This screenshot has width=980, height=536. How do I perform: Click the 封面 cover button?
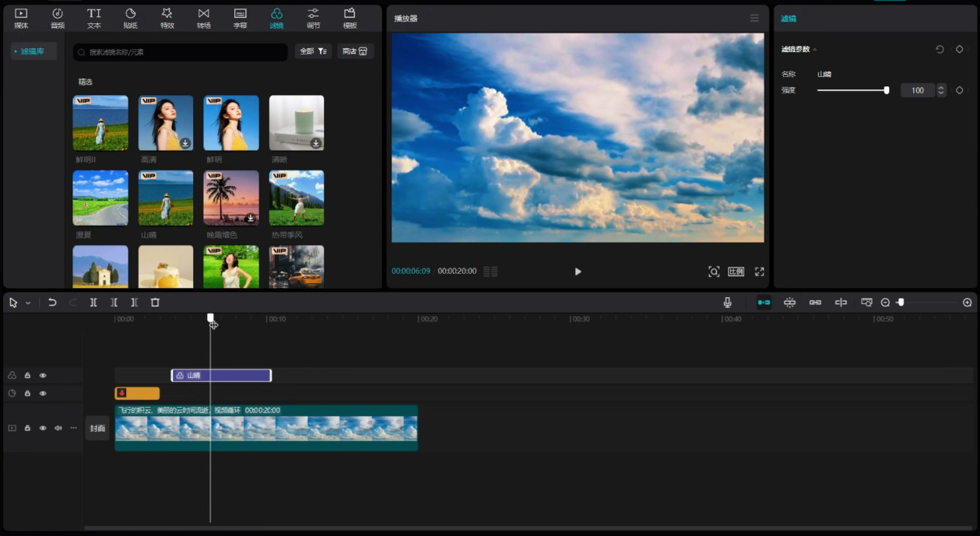click(x=97, y=428)
